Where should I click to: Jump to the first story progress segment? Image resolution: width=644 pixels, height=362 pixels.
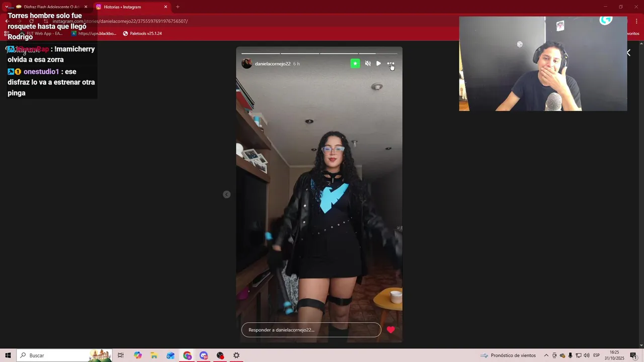[260, 53]
